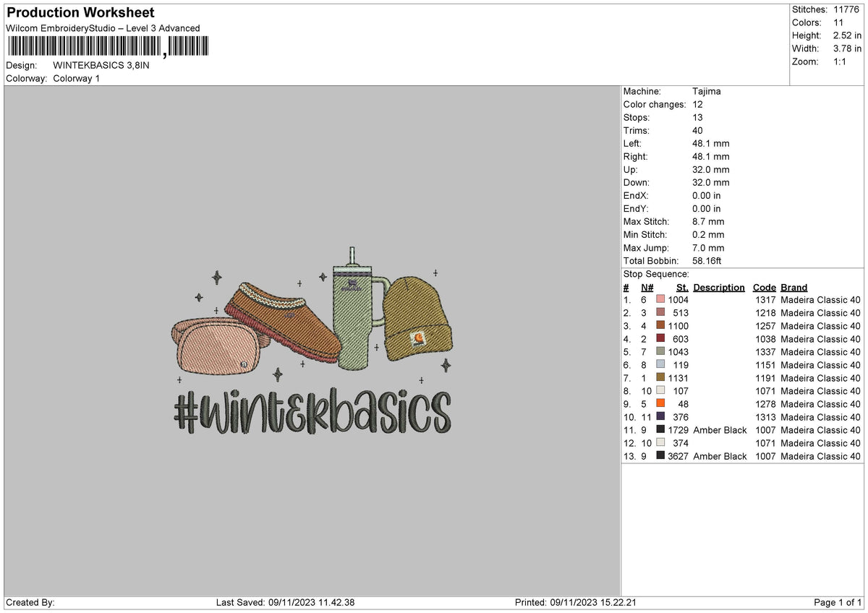Screen dimensions: 868x613
Task: Click the #winterbasics embroidered text
Action: [312, 411]
